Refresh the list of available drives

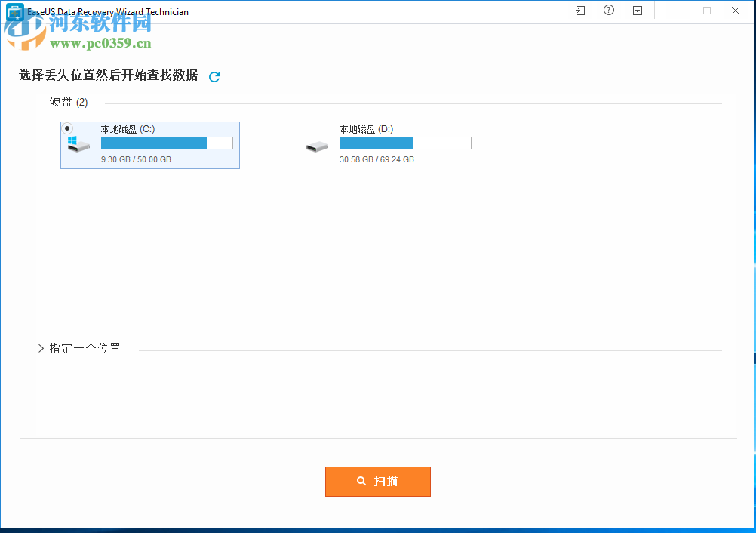[x=214, y=76]
